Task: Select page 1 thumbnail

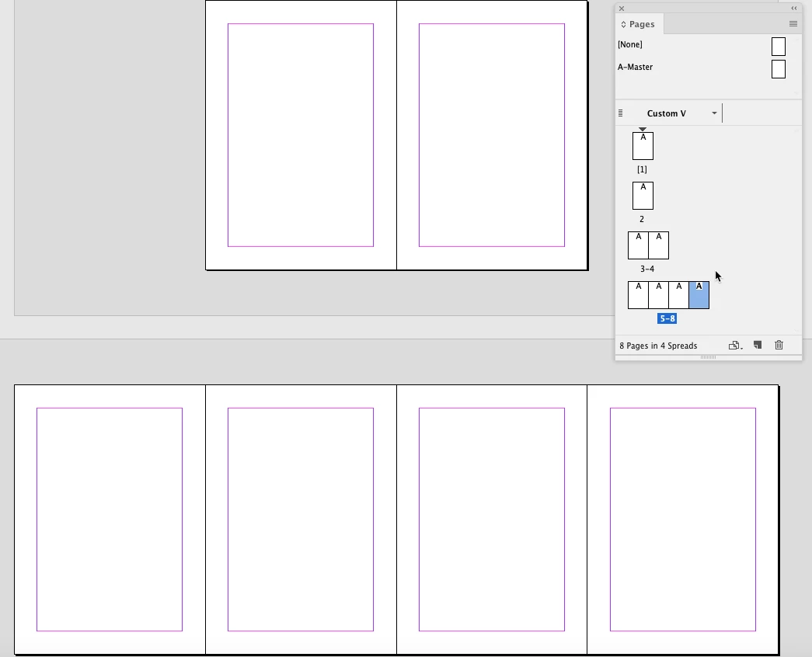Action: click(643, 146)
